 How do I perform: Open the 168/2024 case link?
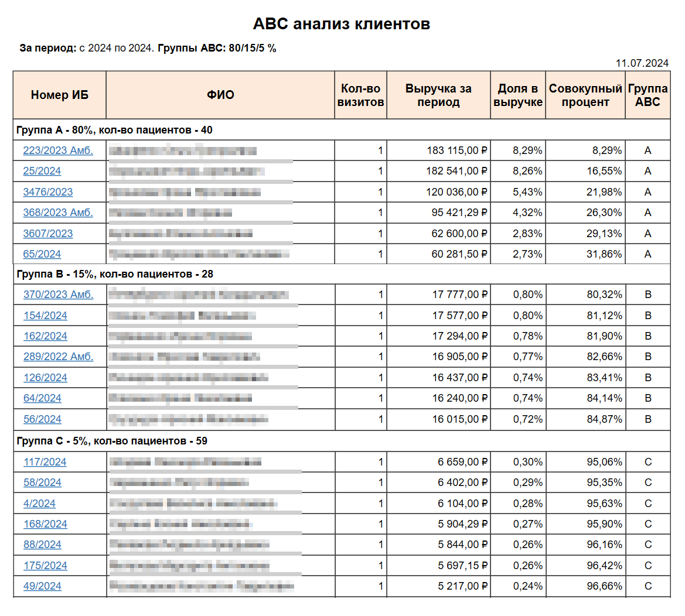(x=45, y=524)
